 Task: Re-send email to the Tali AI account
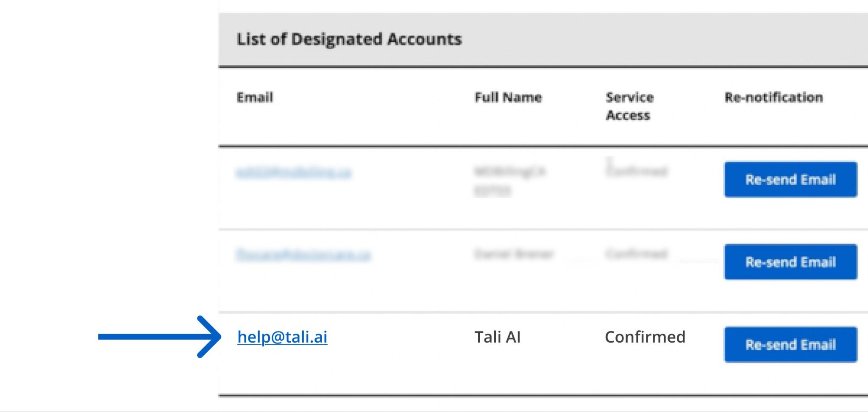point(790,345)
